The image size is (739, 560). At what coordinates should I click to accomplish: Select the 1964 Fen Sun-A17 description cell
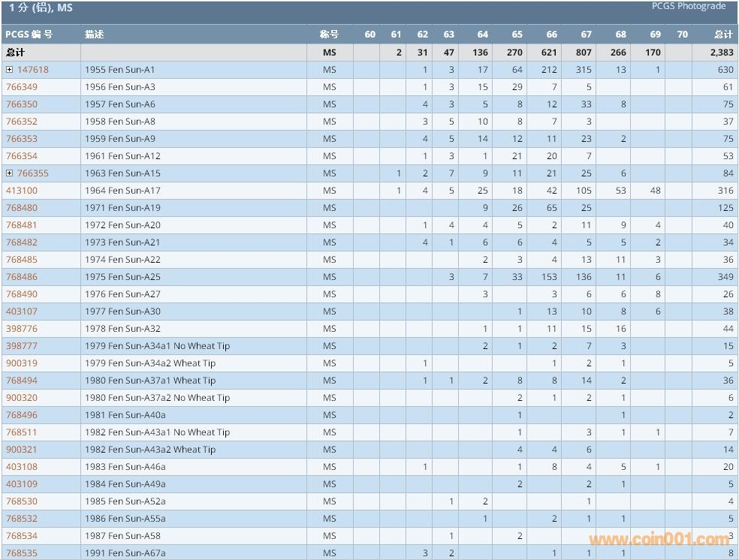point(122,191)
